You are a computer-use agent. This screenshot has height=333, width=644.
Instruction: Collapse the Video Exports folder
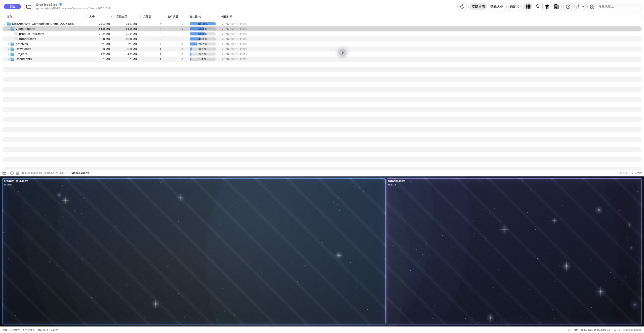click(x=8, y=29)
